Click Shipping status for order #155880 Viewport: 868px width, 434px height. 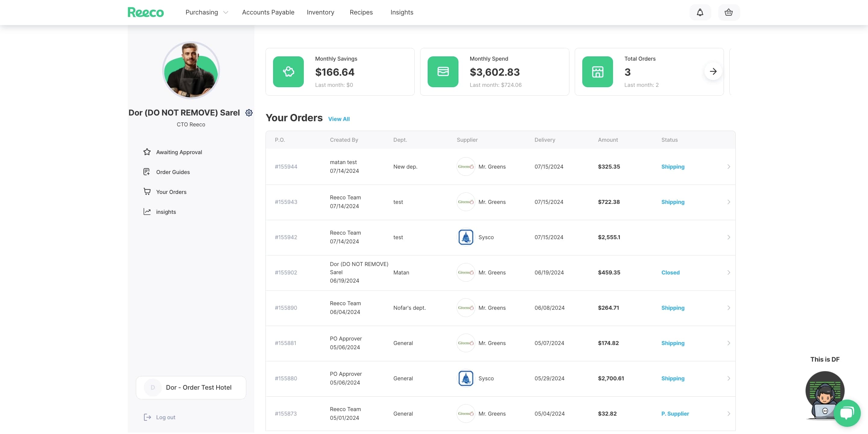click(x=673, y=379)
